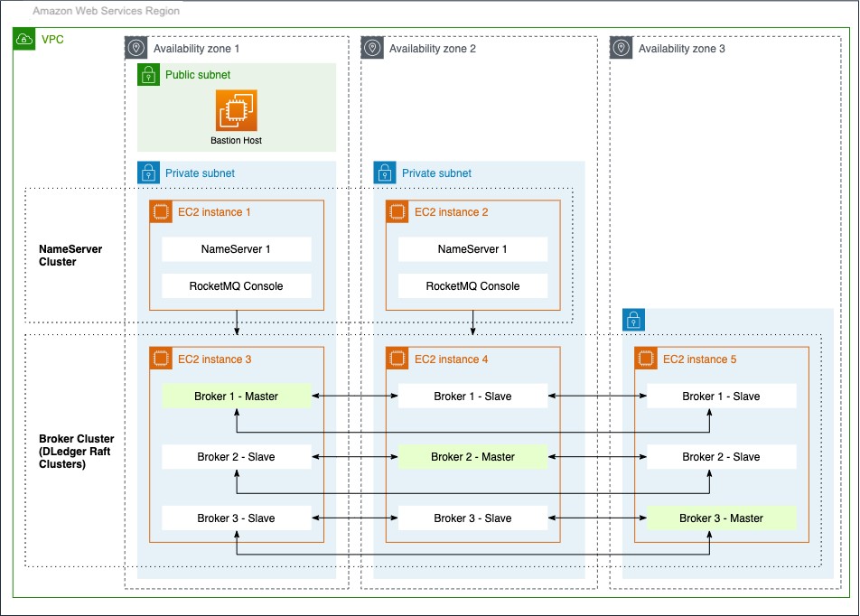Viewport: 860px width, 616px height.
Task: Click the EC2 instance 1 label
Action: (214, 211)
